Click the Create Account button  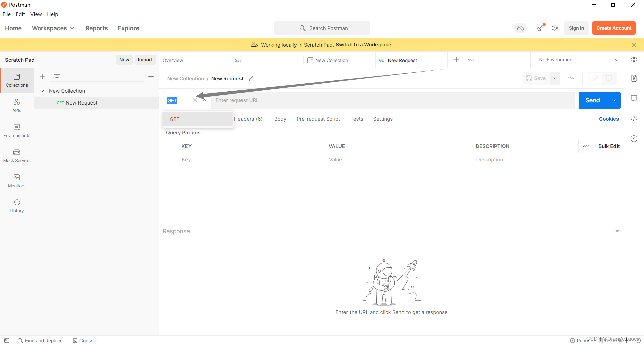(614, 28)
